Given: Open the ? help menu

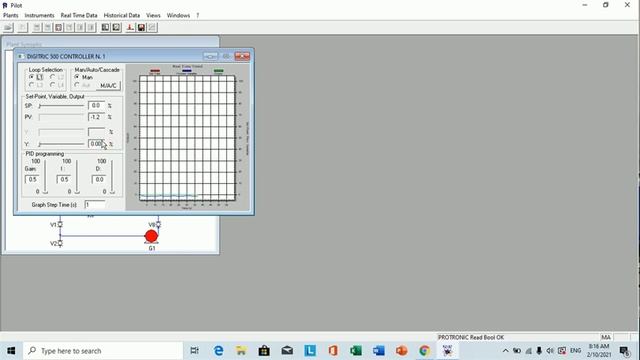Looking at the screenshot, I should click(x=198, y=15).
